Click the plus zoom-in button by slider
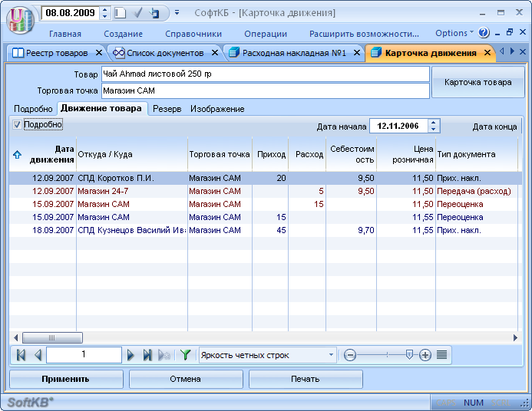The image size is (532, 411). coord(425,355)
